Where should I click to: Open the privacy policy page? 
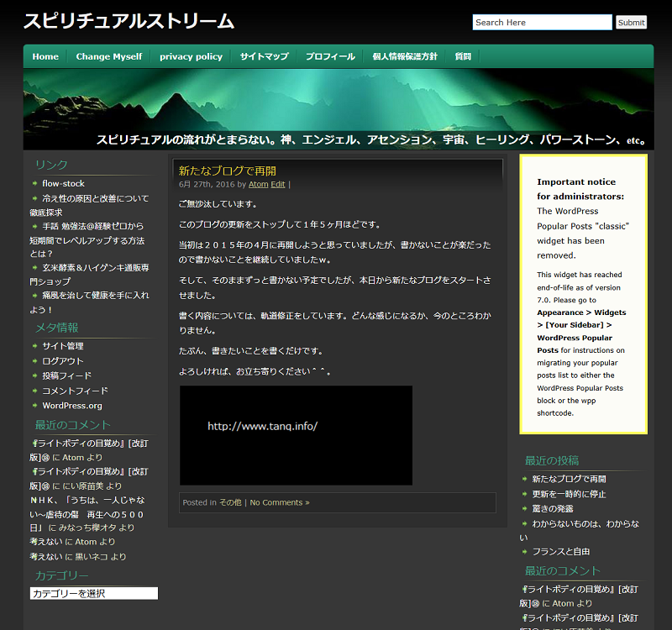tap(192, 56)
